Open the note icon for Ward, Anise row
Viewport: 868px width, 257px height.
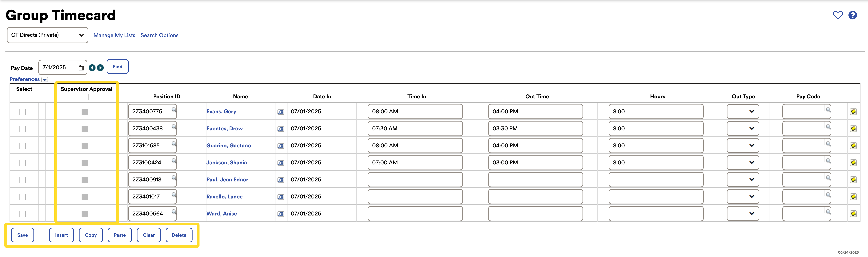click(853, 213)
